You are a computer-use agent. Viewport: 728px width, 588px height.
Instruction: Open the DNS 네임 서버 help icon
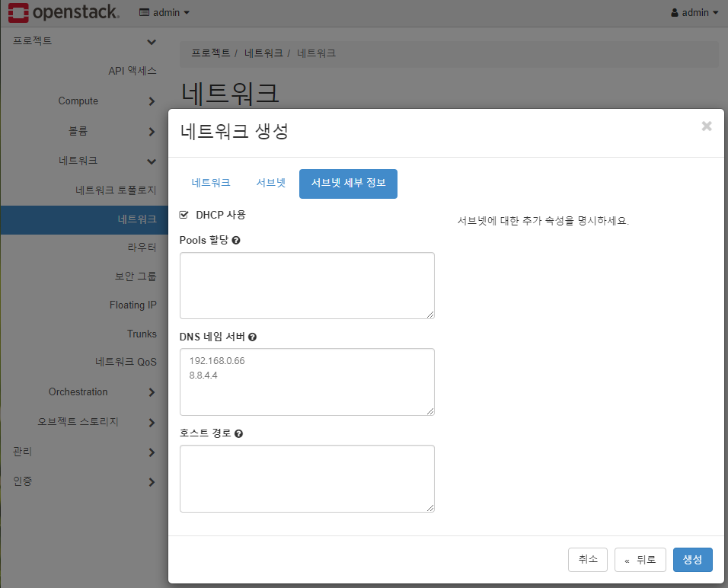pyautogui.click(x=252, y=337)
